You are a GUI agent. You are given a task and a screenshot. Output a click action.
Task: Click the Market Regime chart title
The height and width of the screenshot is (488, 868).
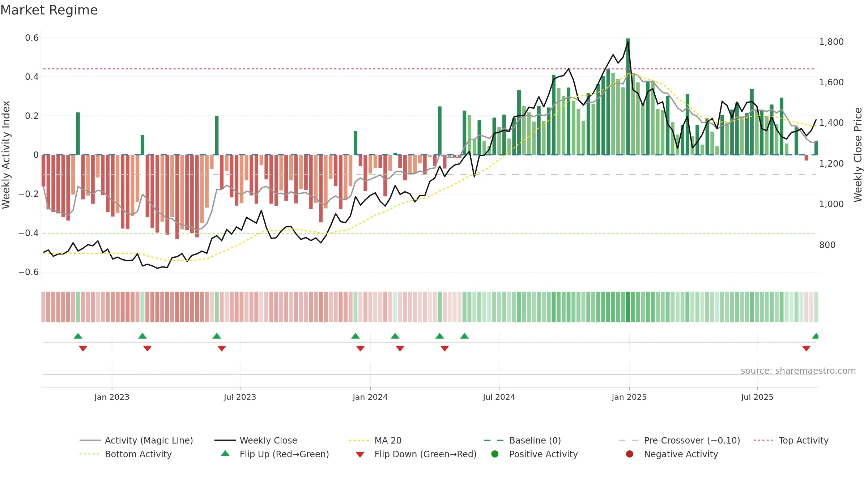pyautogui.click(x=49, y=10)
